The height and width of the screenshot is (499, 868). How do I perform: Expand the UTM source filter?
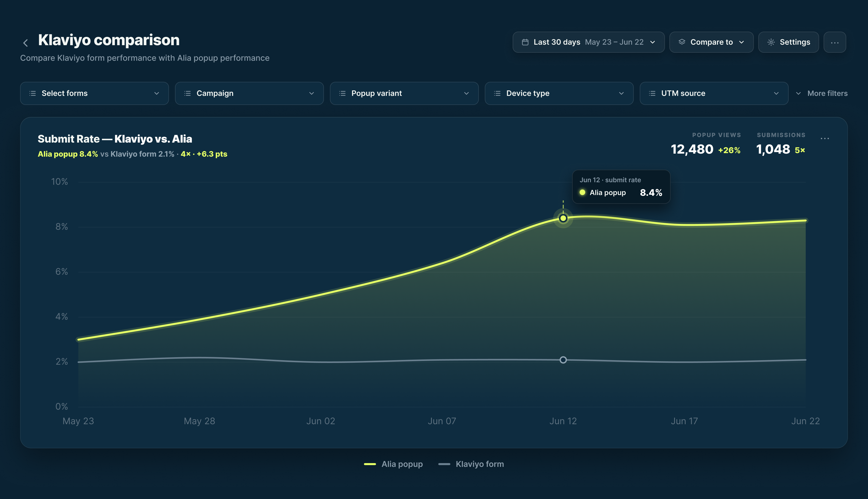tap(714, 93)
